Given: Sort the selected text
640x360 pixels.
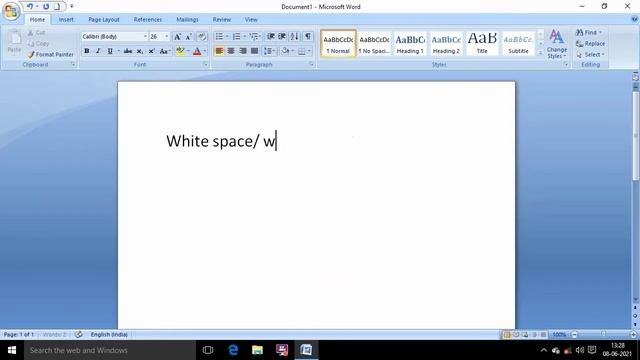Looking at the screenshot, I should (295, 37).
